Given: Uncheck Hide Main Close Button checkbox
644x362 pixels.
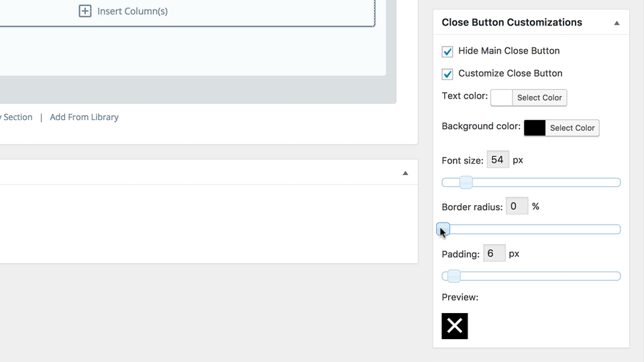Looking at the screenshot, I should (447, 52).
